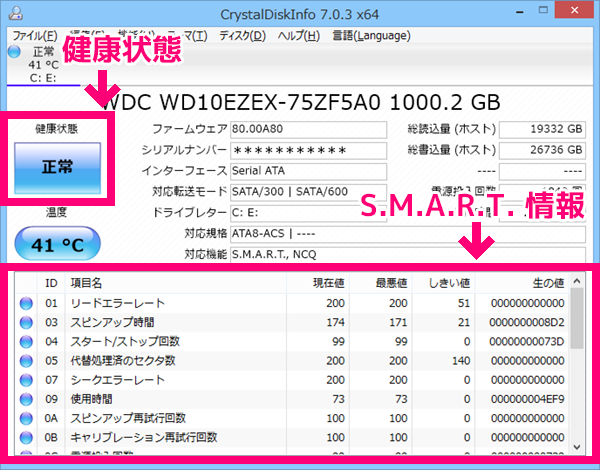The height and width of the screenshot is (470, 600).
Task: Click status orb for シークエラーレート row
Action: [x=26, y=380]
